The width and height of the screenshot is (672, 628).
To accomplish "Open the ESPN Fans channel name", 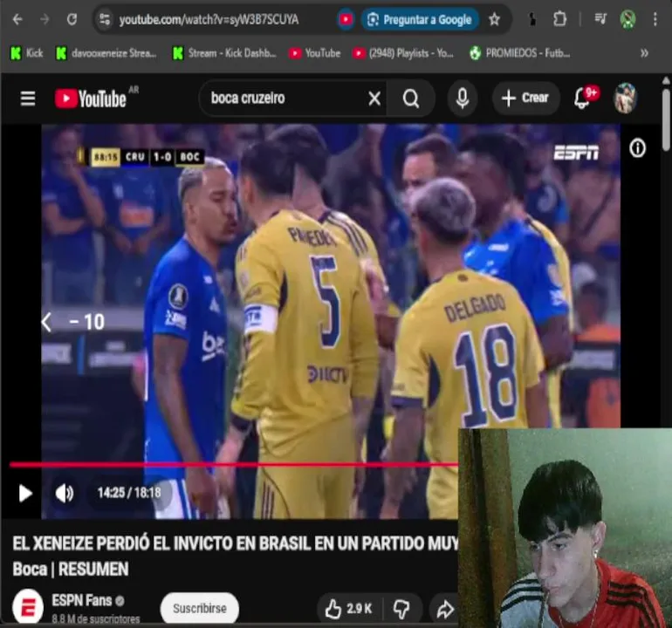I will tap(81, 601).
